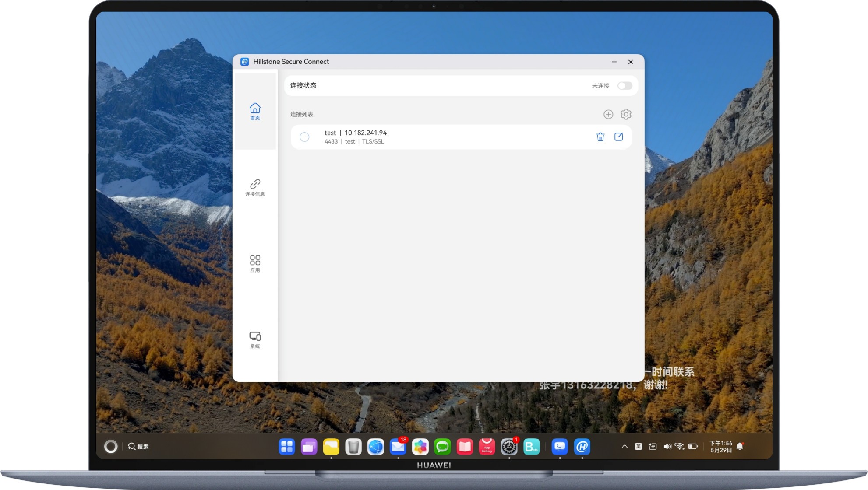Open Hillstone Secure Connect in the dock
Viewport: 868px width, 490px height.
click(582, 447)
